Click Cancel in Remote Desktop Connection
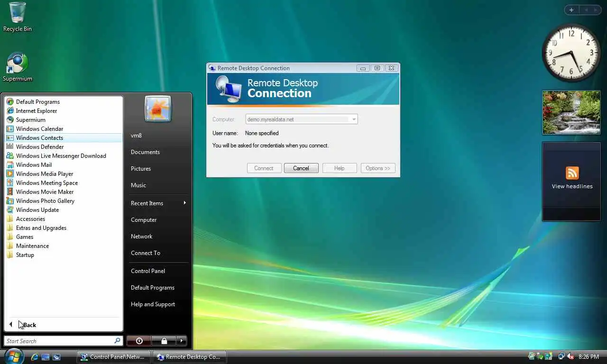This screenshot has height=364, width=607. [301, 168]
